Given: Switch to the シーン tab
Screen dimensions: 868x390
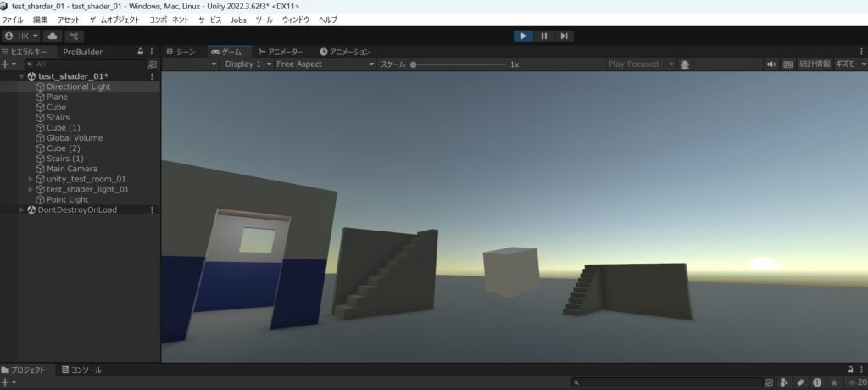Looking at the screenshot, I should tap(181, 52).
